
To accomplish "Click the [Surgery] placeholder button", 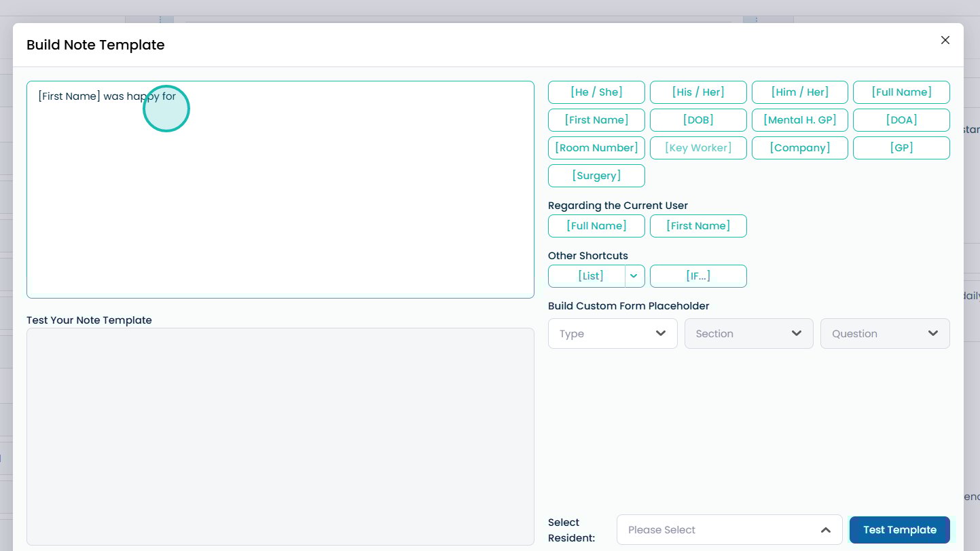I will coord(596,176).
